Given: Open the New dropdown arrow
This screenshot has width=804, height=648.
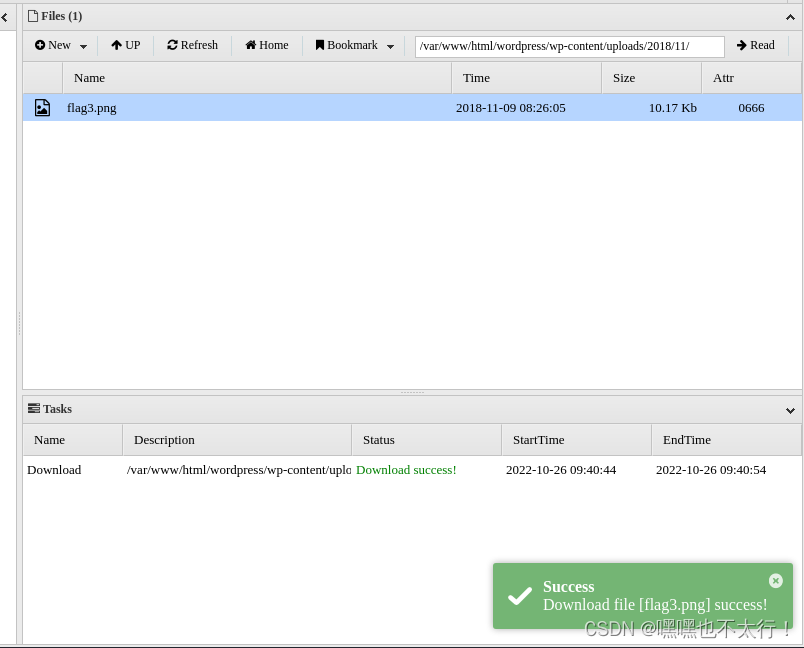Looking at the screenshot, I should point(84,47).
